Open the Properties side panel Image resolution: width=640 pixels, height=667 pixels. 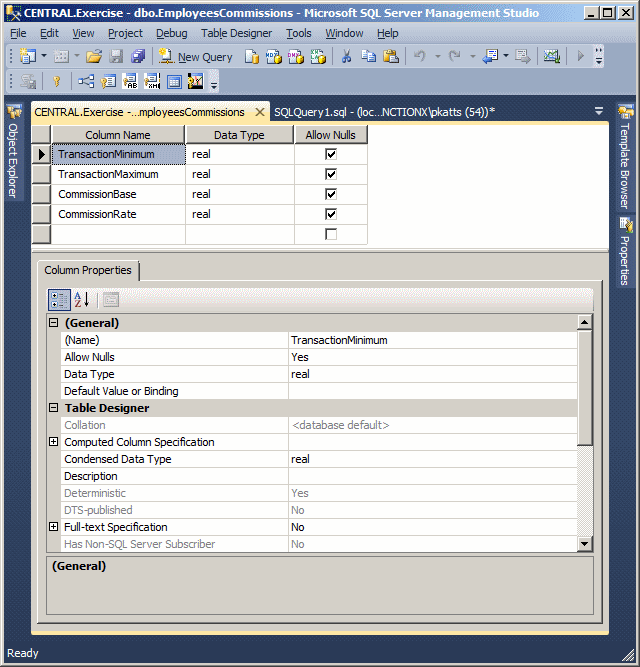tap(625, 252)
